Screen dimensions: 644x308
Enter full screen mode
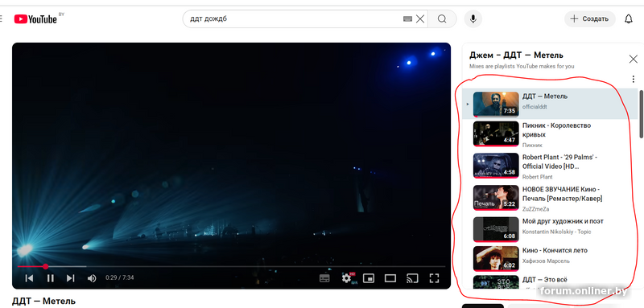(434, 278)
